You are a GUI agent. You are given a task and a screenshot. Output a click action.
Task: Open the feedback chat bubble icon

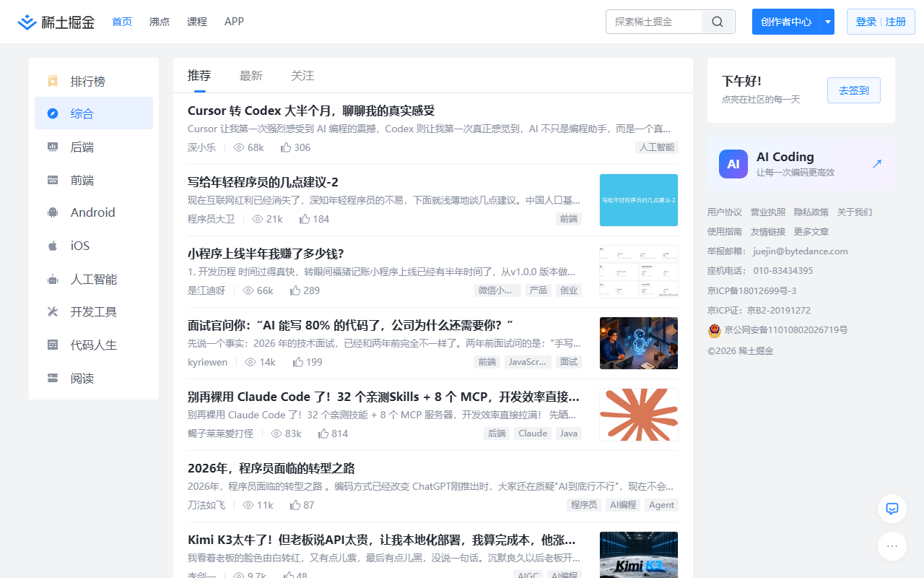click(892, 509)
